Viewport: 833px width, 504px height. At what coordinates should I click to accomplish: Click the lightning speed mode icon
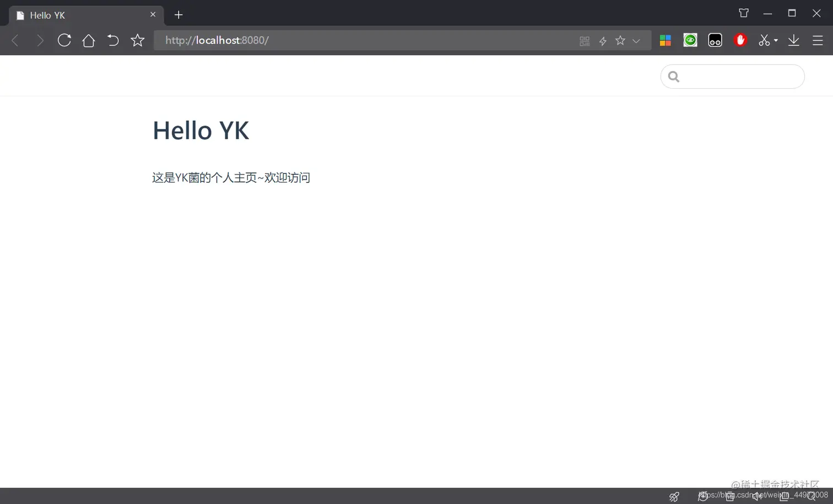click(602, 40)
